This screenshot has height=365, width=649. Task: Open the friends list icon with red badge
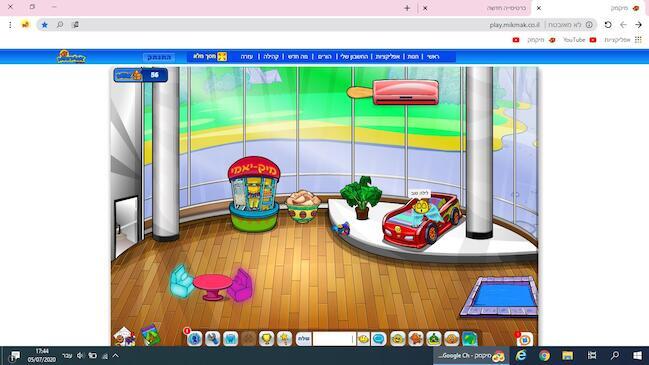coord(194,339)
